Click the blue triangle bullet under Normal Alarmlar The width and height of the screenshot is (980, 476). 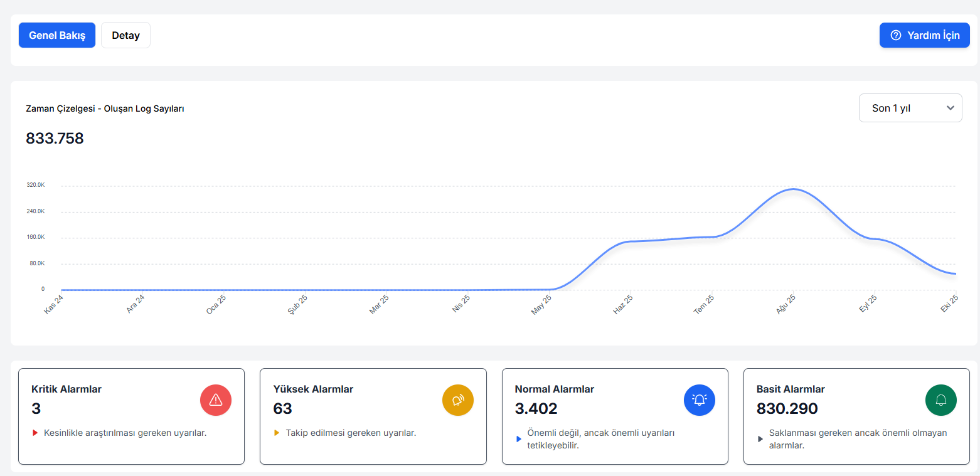pos(519,439)
